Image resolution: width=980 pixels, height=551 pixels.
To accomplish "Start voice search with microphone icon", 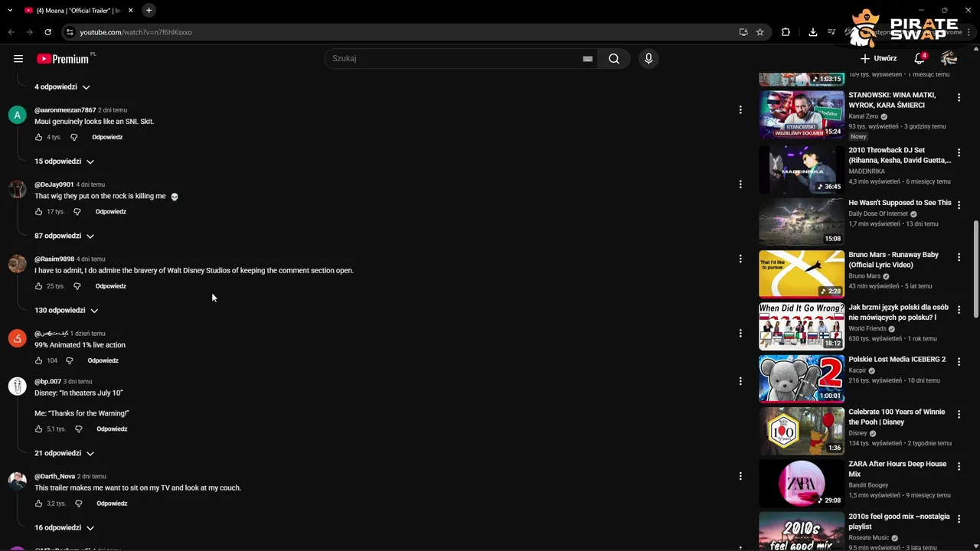I will click(648, 59).
